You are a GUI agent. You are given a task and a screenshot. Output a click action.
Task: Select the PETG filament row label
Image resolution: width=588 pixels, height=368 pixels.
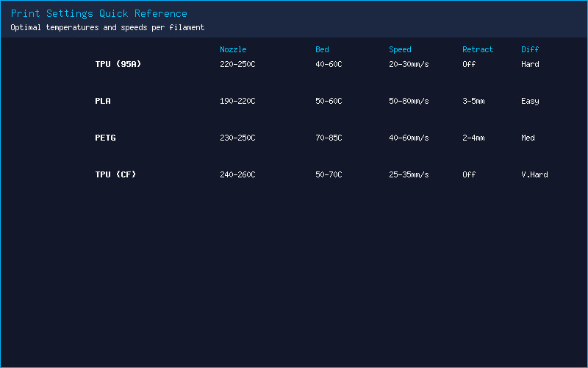(105, 138)
